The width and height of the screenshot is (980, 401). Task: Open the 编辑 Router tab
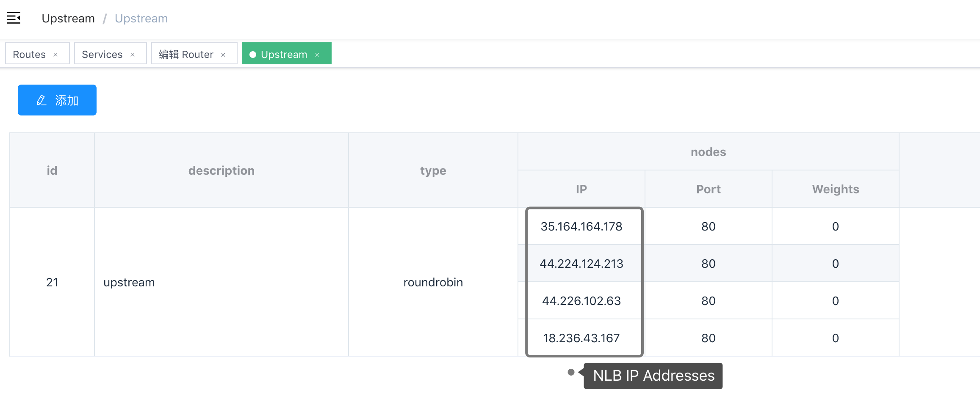[x=186, y=55]
